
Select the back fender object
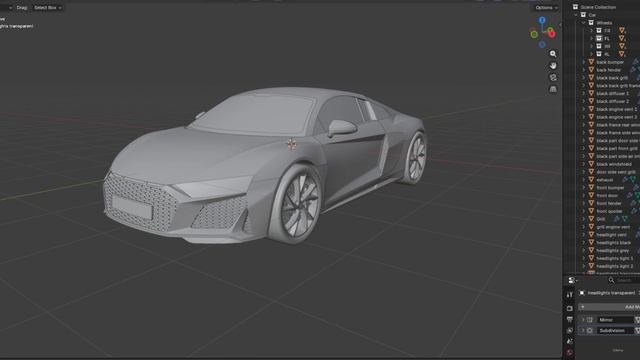point(609,70)
